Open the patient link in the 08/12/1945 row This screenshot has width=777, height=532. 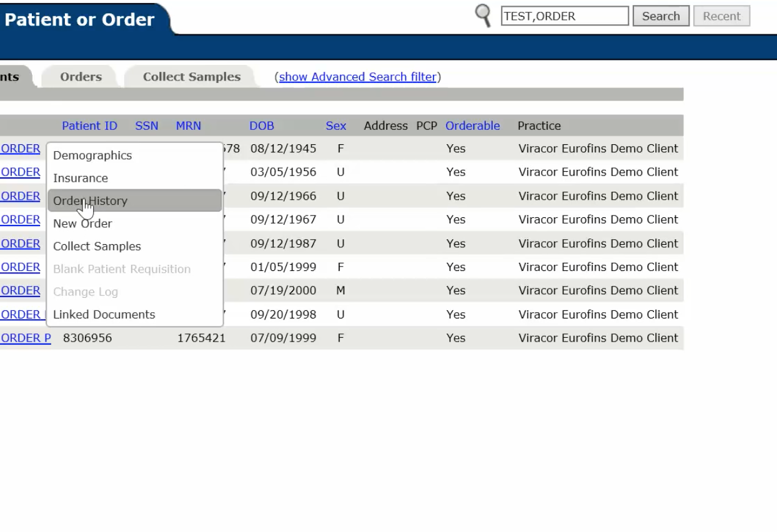pos(20,149)
